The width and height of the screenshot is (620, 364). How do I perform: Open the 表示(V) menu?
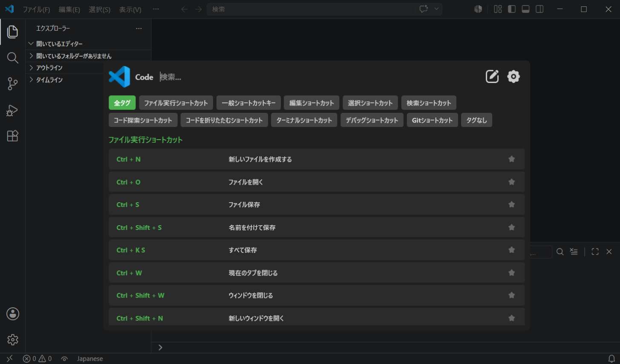coord(130,9)
